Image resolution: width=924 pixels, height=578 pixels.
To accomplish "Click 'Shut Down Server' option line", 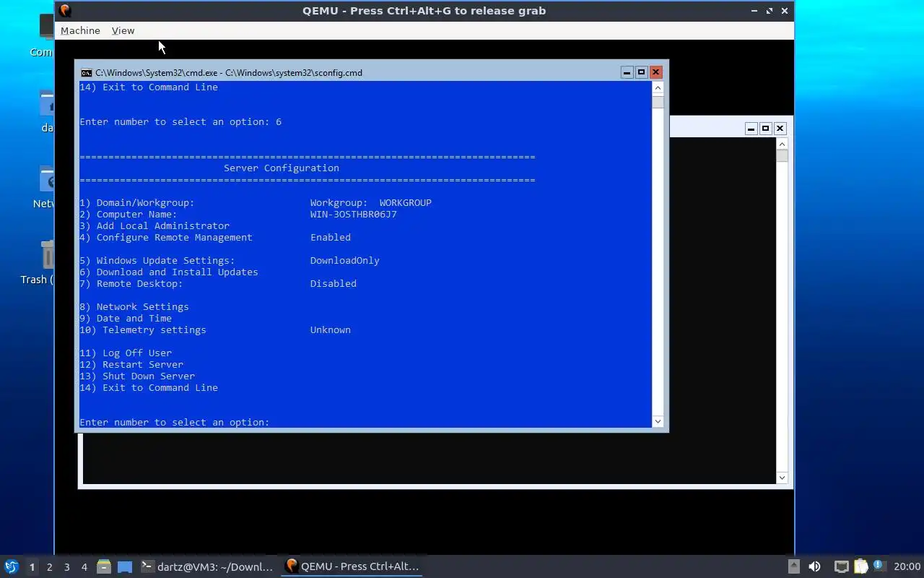I will (x=137, y=376).
